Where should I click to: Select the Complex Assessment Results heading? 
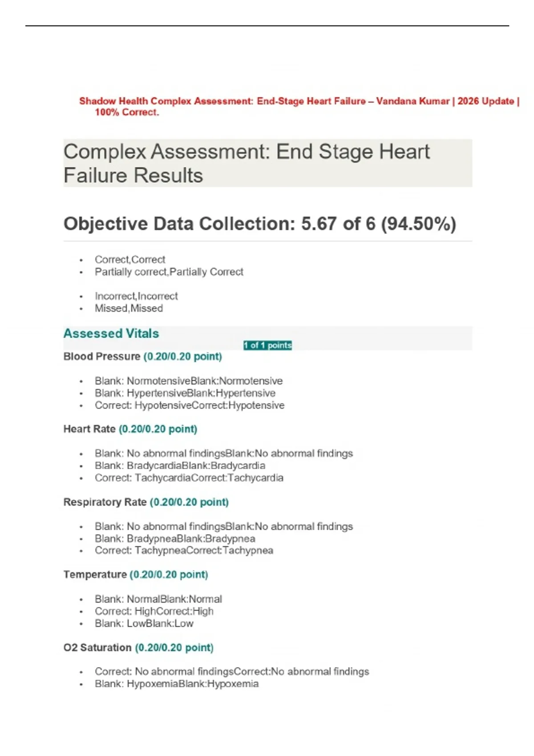coord(247,163)
